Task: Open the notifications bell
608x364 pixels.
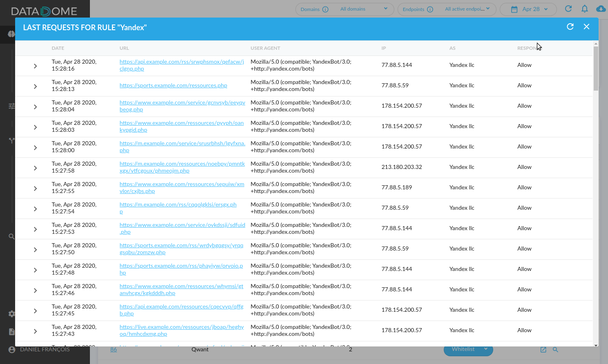Action: click(x=585, y=9)
